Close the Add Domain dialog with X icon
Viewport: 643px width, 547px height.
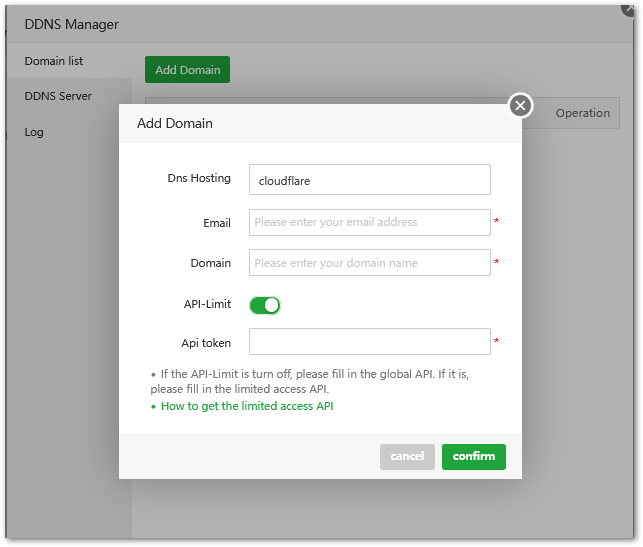[x=520, y=105]
